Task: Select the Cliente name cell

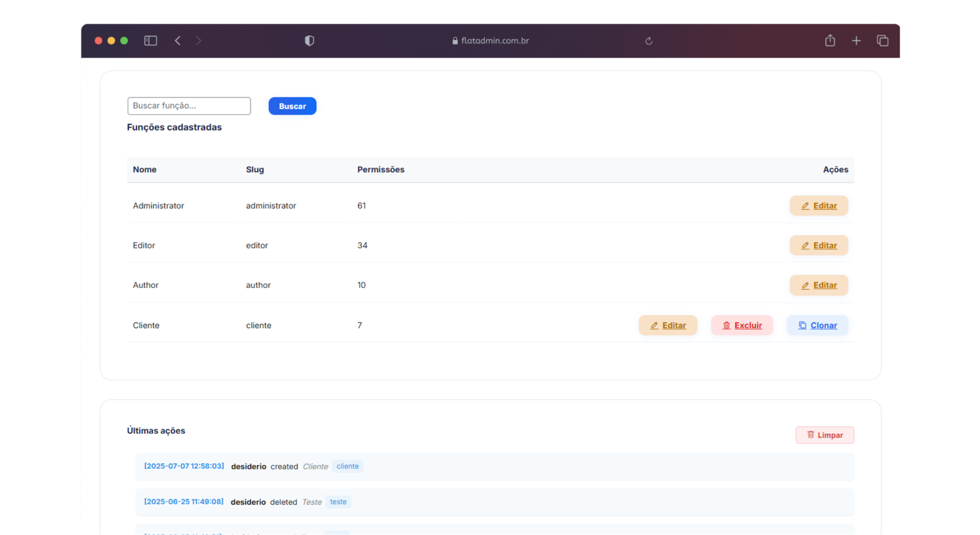Action: 146,325
